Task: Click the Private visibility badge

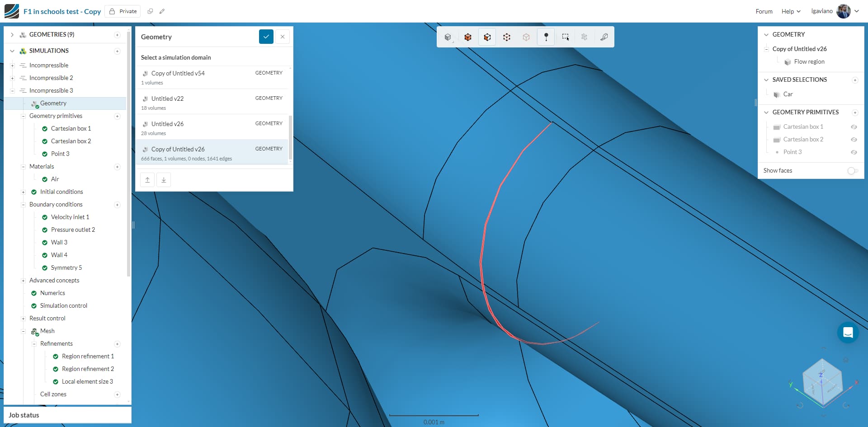Action: [122, 11]
